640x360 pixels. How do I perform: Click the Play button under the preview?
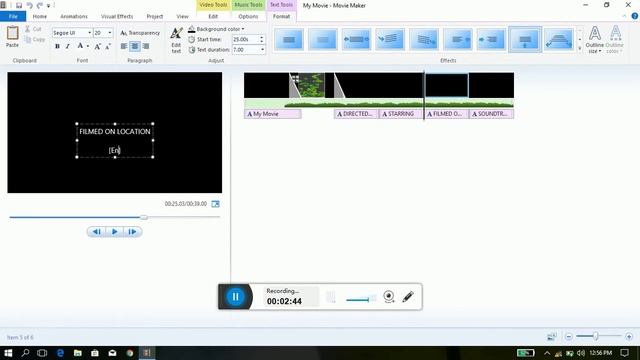pyautogui.click(x=115, y=231)
